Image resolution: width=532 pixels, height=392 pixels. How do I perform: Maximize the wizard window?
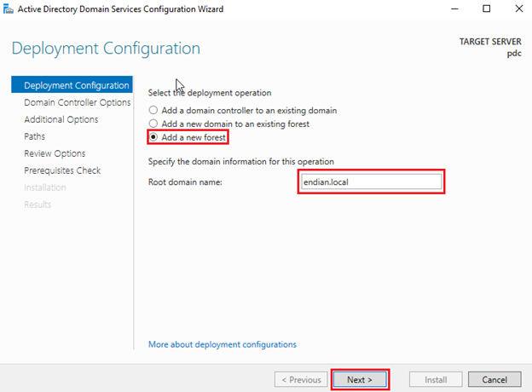(x=487, y=9)
